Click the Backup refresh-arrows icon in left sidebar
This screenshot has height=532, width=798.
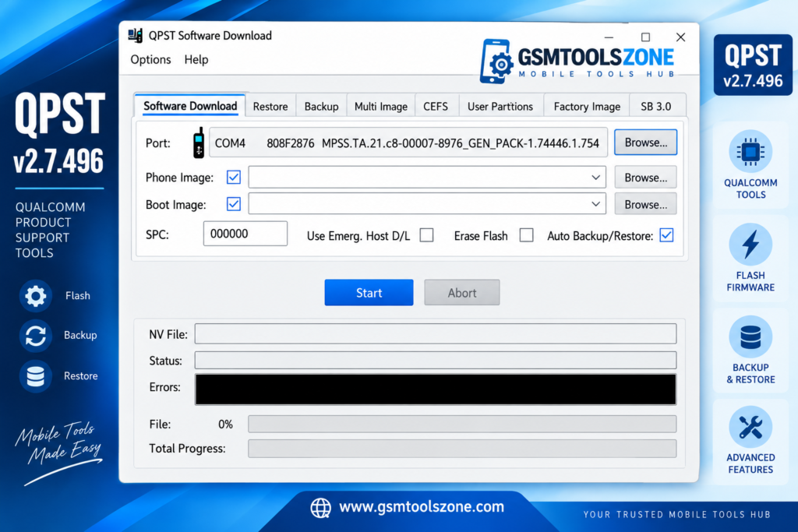point(36,336)
